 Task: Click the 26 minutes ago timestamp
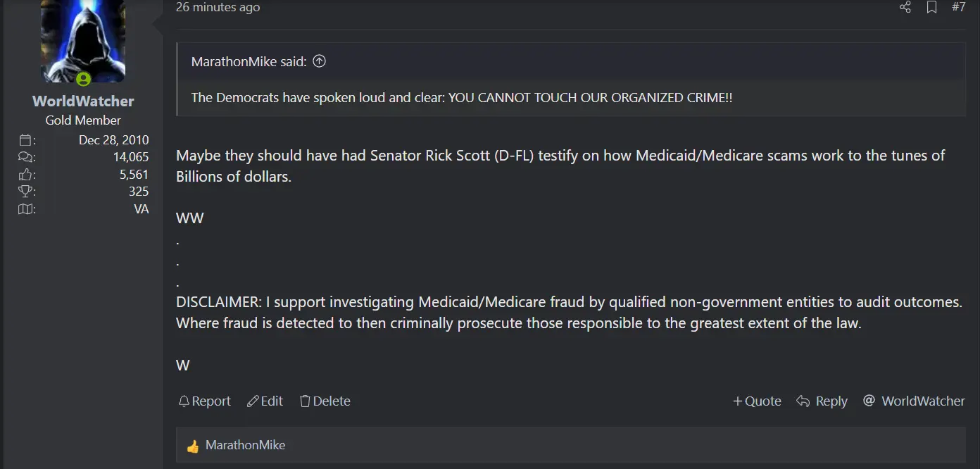click(218, 7)
